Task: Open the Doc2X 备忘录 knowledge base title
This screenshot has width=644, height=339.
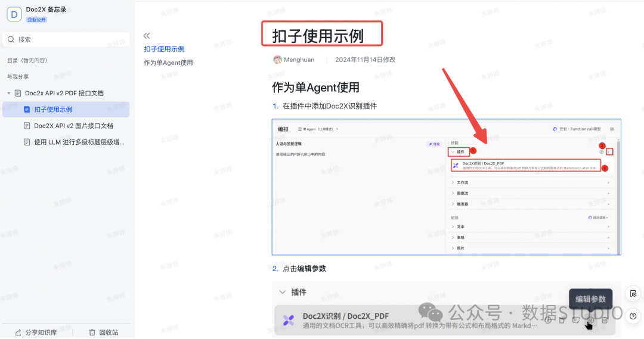Action: coord(46,10)
